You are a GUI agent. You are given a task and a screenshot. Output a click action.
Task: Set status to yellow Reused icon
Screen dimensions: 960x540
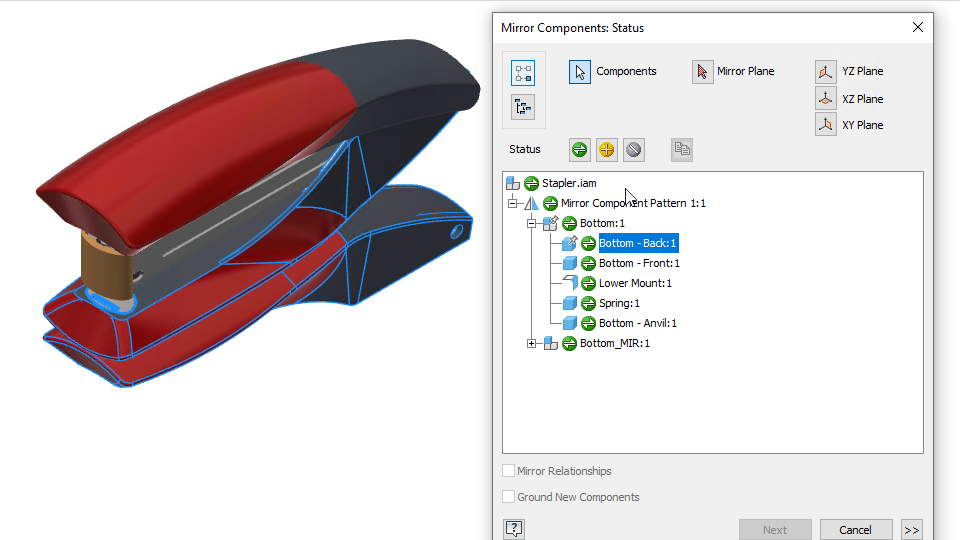(x=606, y=150)
